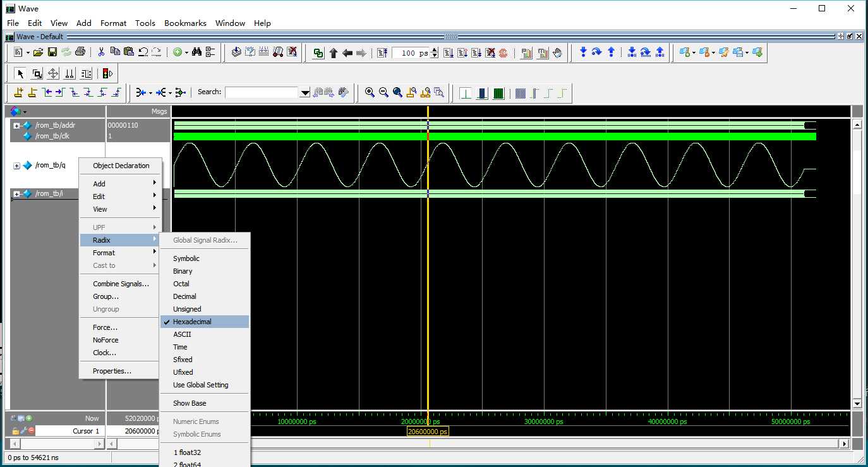
Task: Click the yellow cursor time marker 20600000 ps
Action: coord(428,432)
